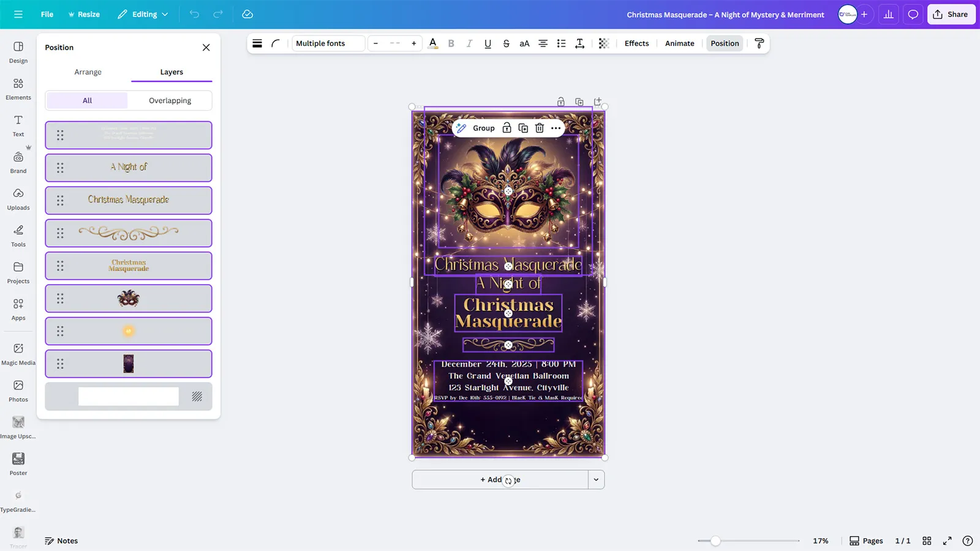Open the Uploads sidebar panel
The height and width of the screenshot is (551, 980).
click(x=18, y=199)
